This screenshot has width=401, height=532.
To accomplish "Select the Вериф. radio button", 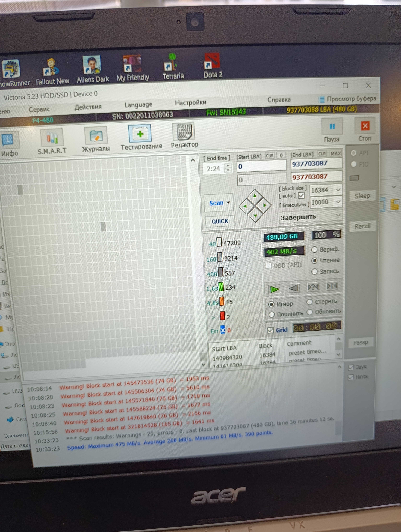I will point(314,250).
